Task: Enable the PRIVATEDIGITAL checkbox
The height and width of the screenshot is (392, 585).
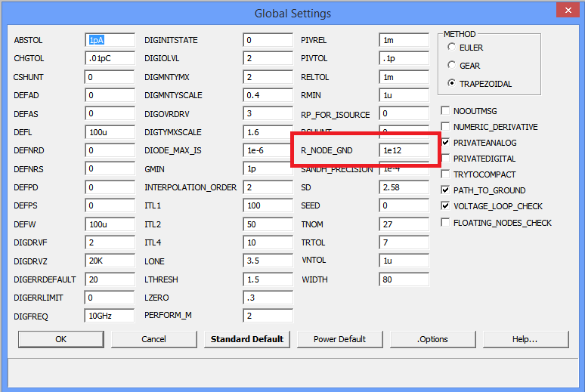Action: point(446,159)
